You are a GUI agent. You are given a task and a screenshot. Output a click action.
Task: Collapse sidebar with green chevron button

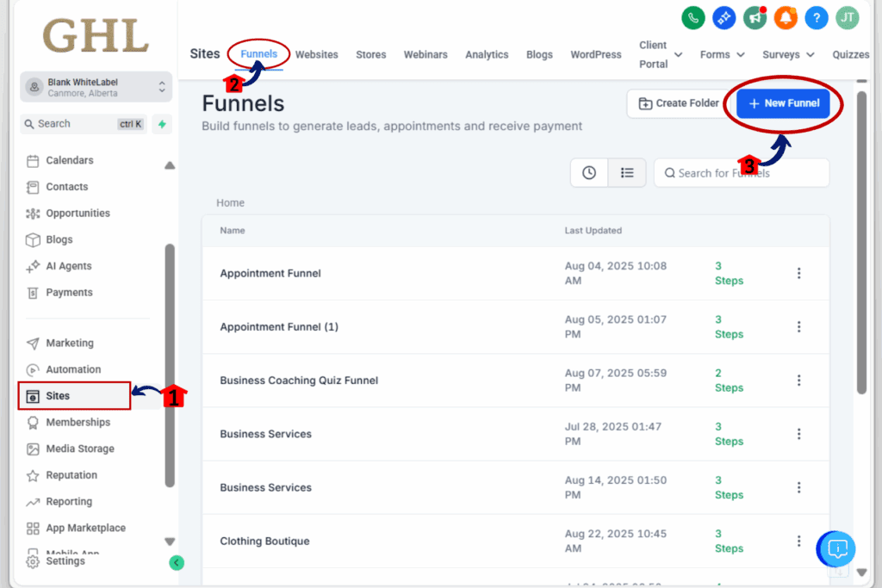(x=177, y=563)
